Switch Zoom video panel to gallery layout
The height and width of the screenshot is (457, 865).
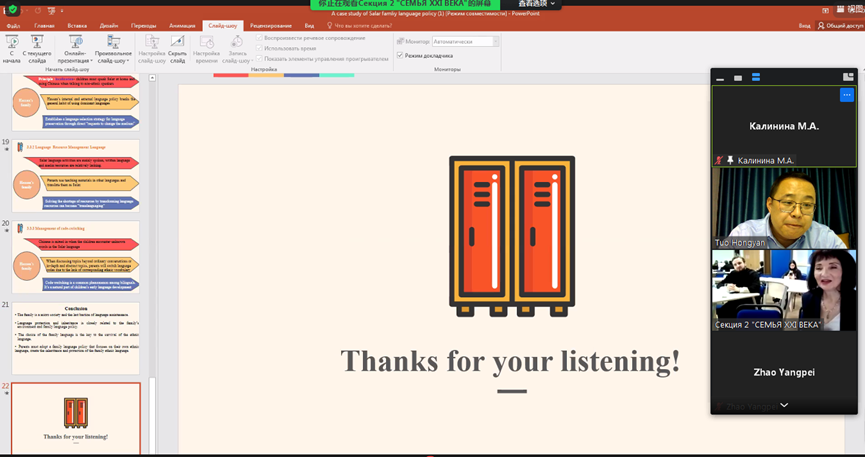coord(848,77)
